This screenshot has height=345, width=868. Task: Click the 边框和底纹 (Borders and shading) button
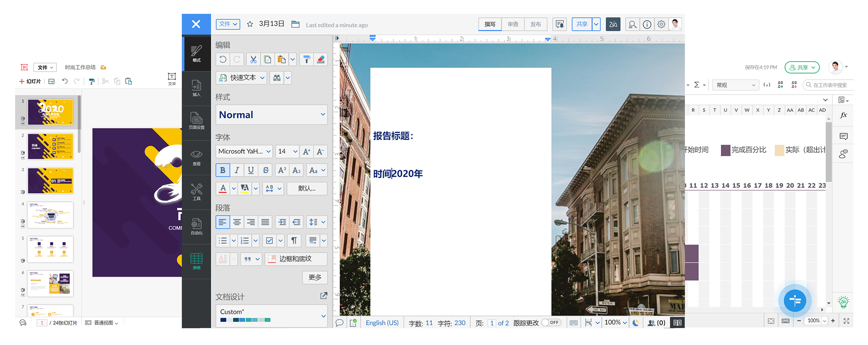(x=296, y=259)
